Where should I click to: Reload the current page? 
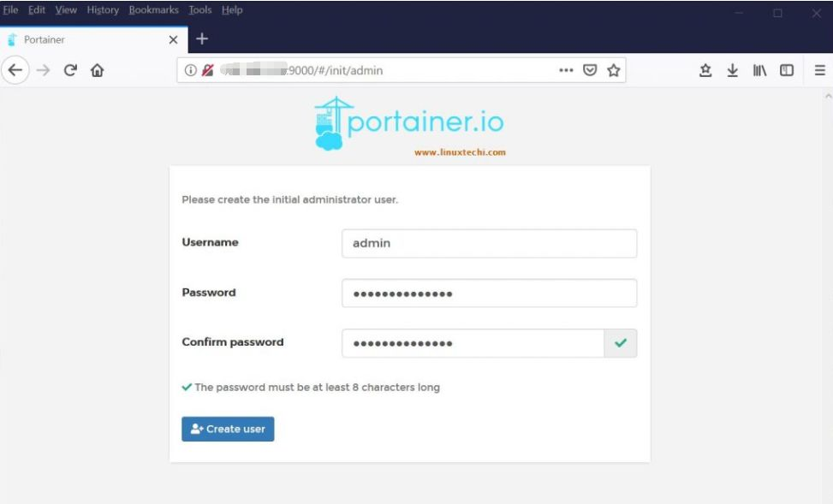pos(70,70)
